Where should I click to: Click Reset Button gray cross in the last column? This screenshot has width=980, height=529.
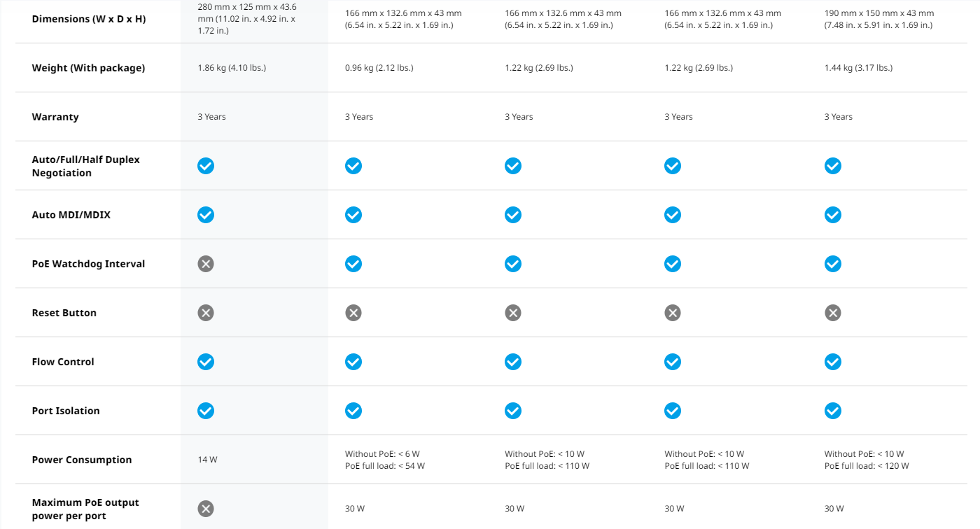[x=832, y=313]
